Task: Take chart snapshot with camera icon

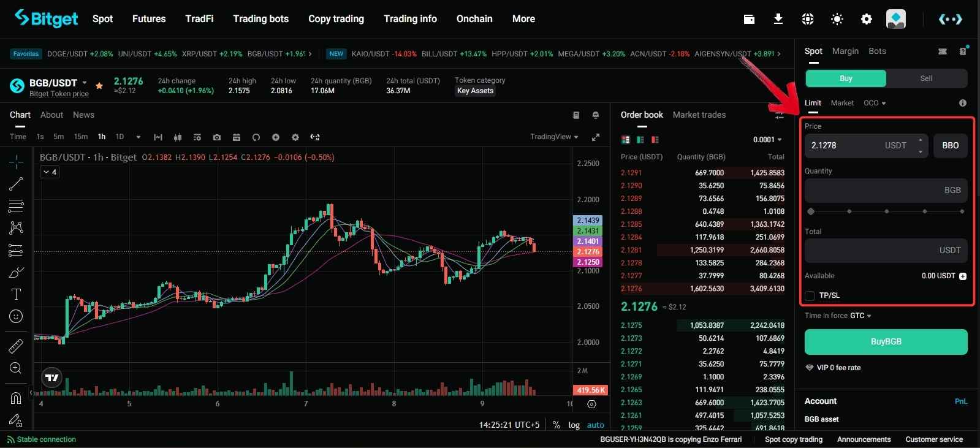Action: [217, 137]
